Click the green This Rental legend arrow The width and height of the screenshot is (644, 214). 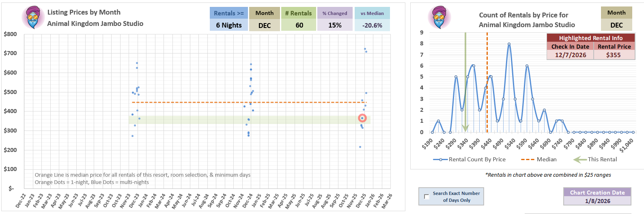[580, 160]
